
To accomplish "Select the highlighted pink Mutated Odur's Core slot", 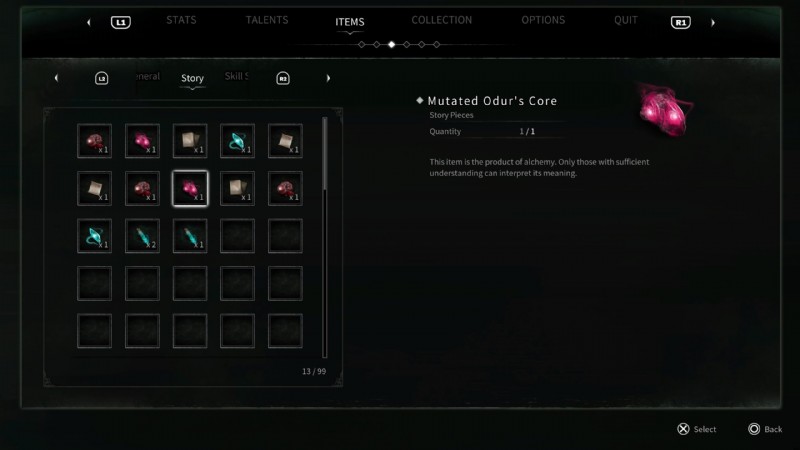I will [x=190, y=189].
